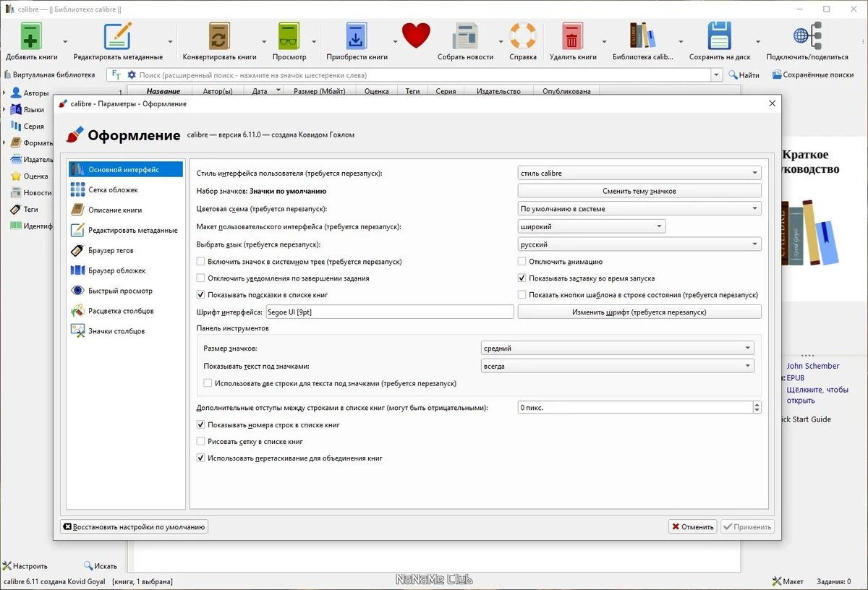
Task: Open Размер значков dropdown (средний)
Action: coord(618,349)
